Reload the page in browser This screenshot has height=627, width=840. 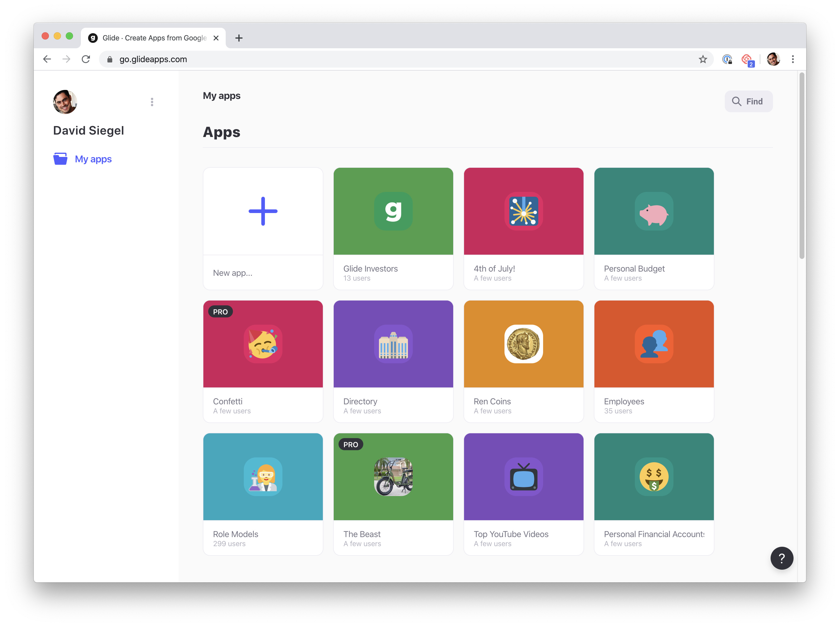point(86,59)
